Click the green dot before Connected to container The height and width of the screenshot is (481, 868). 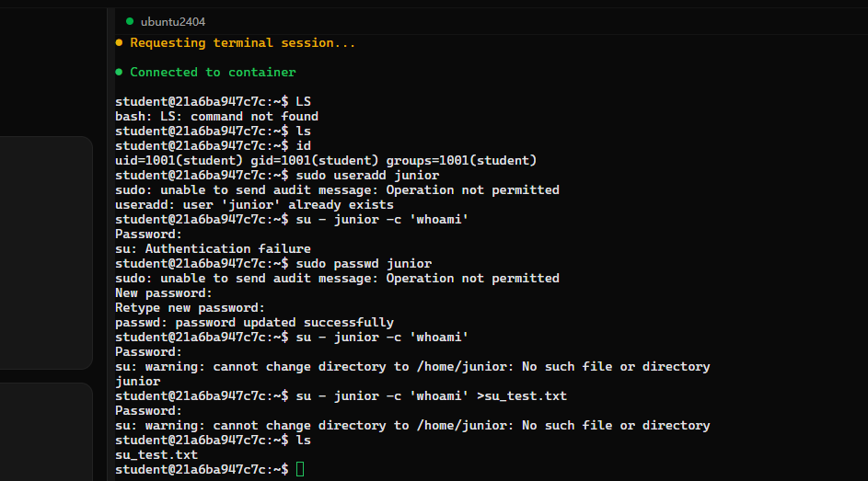(119, 72)
